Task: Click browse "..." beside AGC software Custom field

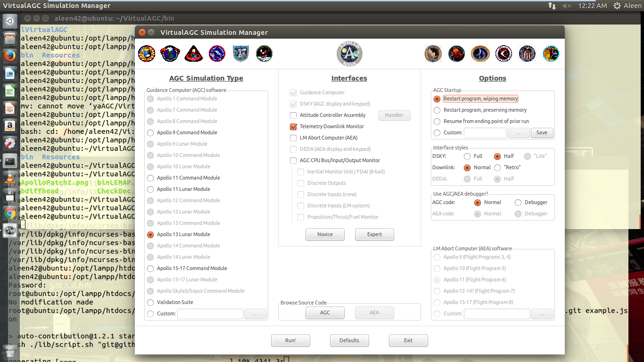Action: (256, 314)
